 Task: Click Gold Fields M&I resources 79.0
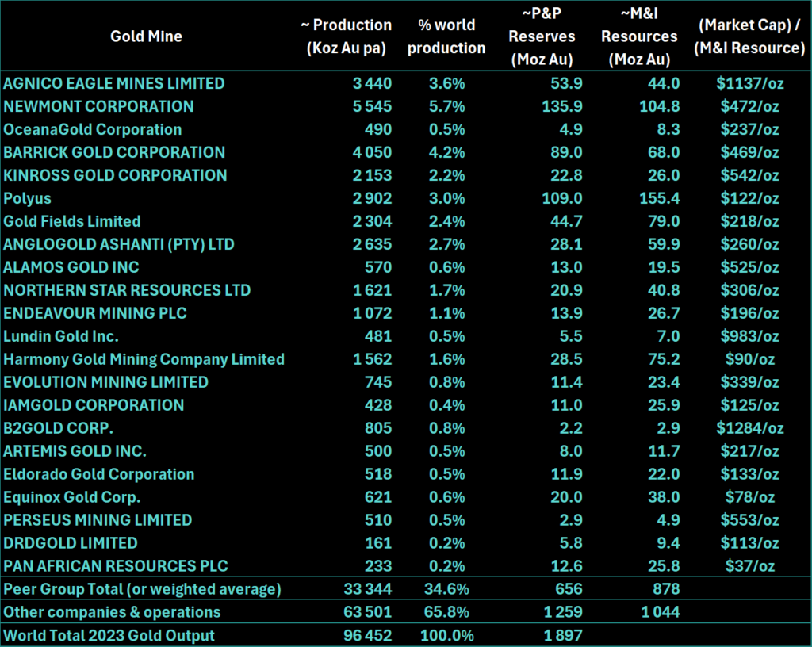pos(664,221)
